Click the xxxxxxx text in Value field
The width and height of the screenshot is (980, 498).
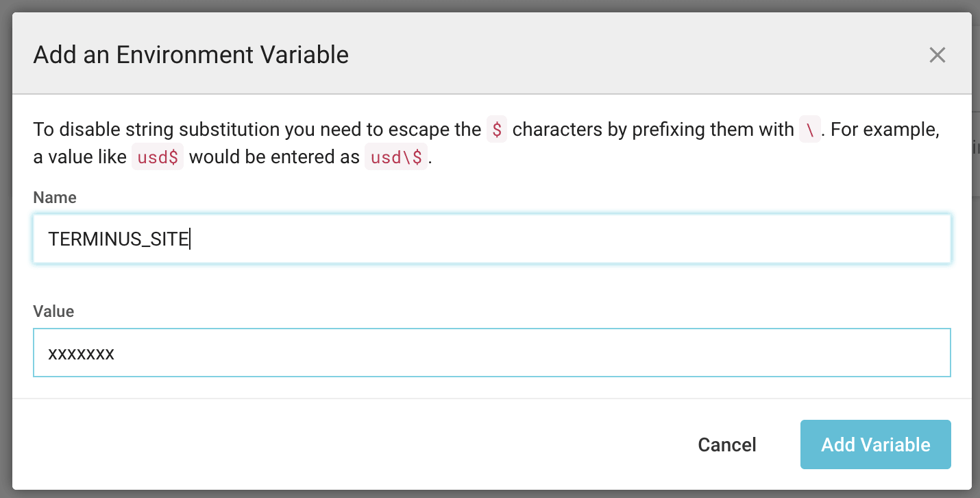(81, 353)
